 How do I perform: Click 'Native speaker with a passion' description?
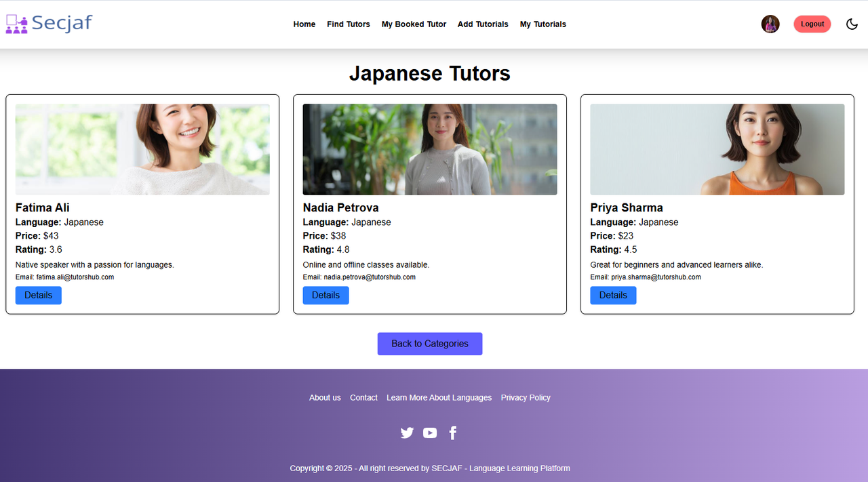(95, 265)
